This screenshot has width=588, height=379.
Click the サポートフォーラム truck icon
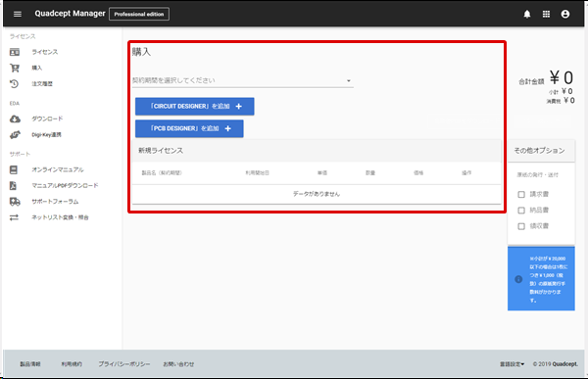click(x=15, y=202)
